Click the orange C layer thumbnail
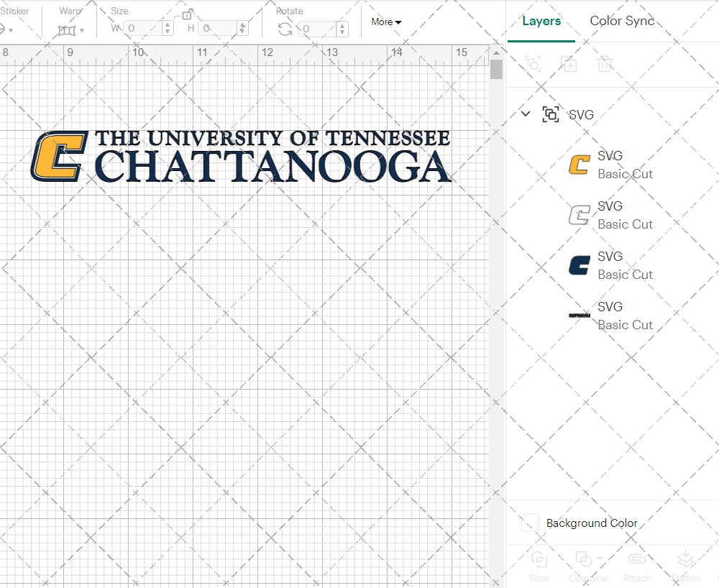The width and height of the screenshot is (719, 588). [x=579, y=165]
